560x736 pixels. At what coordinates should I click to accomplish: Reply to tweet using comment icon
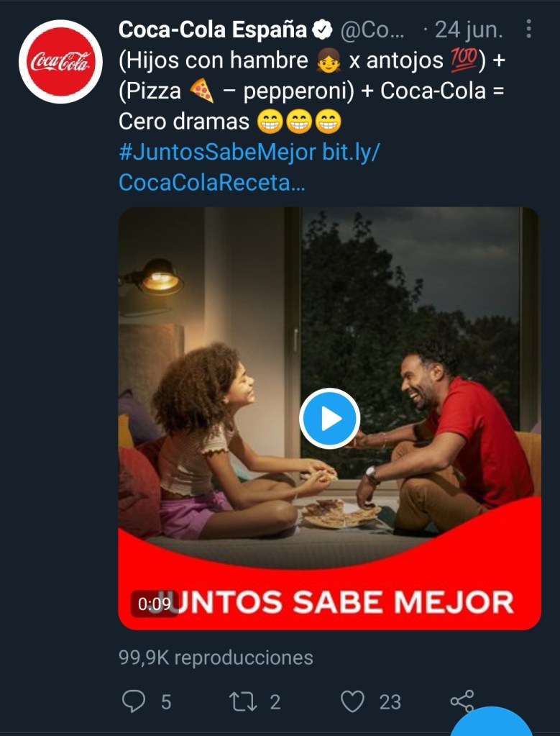134,701
